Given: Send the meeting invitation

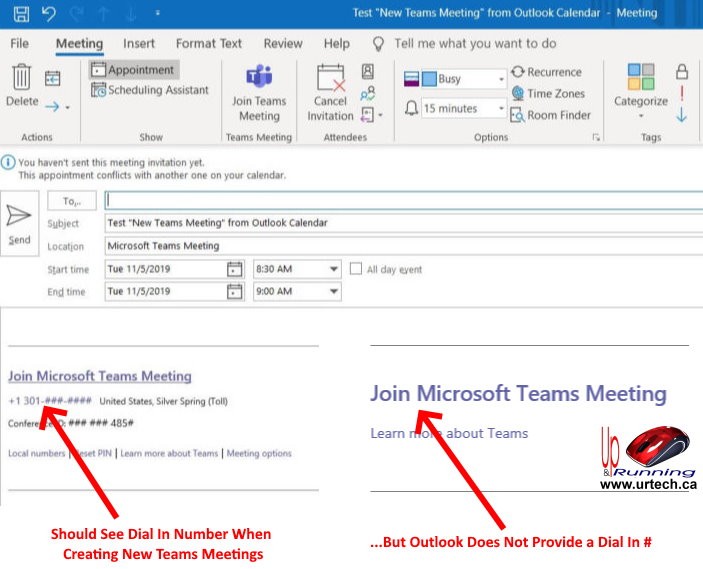Looking at the screenshot, I should pyautogui.click(x=19, y=223).
